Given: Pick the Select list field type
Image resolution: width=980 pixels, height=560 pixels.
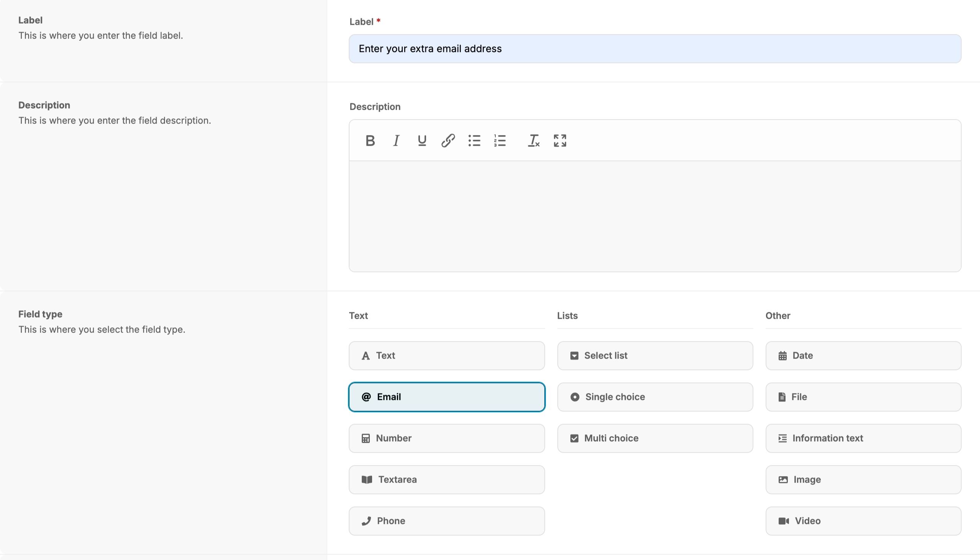Looking at the screenshot, I should click(655, 356).
